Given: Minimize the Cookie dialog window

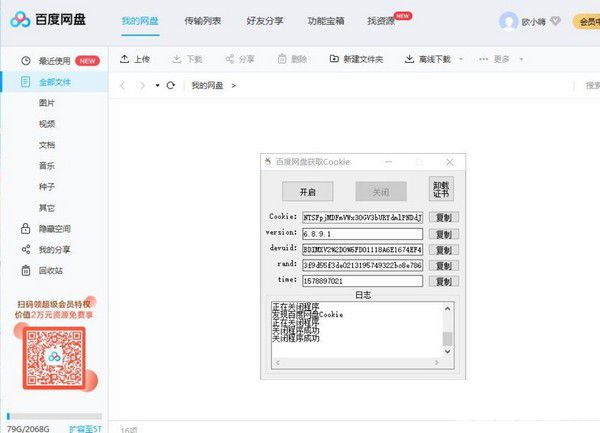Looking at the screenshot, I should (388, 162).
